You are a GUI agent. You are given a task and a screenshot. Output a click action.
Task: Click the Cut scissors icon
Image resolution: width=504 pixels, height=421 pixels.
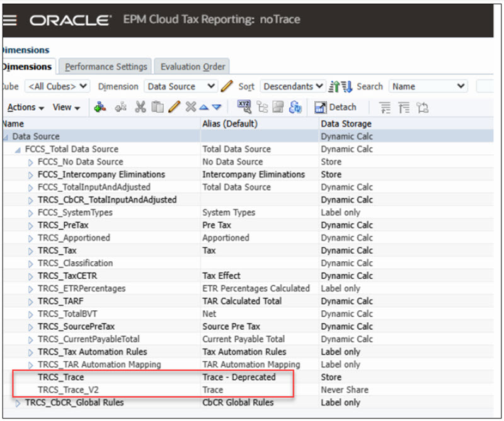coord(140,107)
